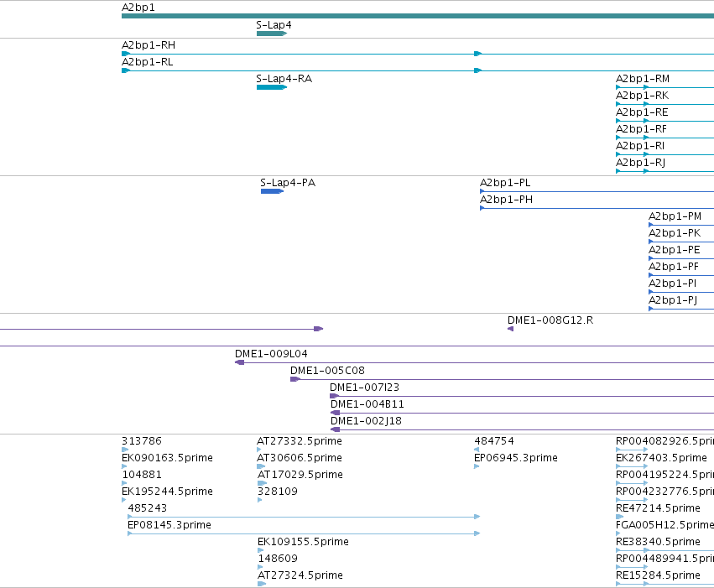Viewport: 714px width, 588px height.
Task: Select the teal A2bp1 gene bar
Action: 418,17
